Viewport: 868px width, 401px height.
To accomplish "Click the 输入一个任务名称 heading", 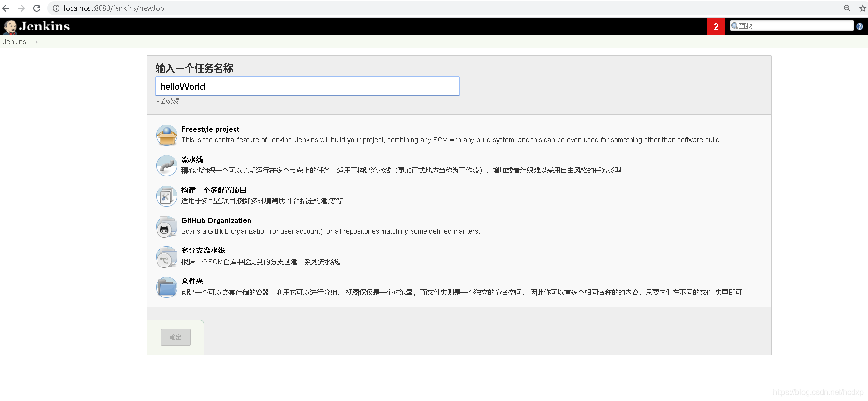I will click(x=194, y=68).
